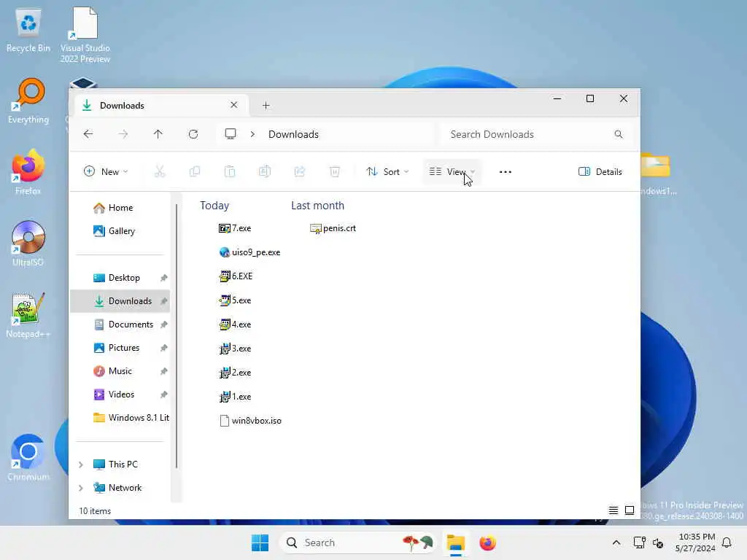The image size is (747, 560).
Task: Open the View dropdown menu
Action: pos(452,171)
